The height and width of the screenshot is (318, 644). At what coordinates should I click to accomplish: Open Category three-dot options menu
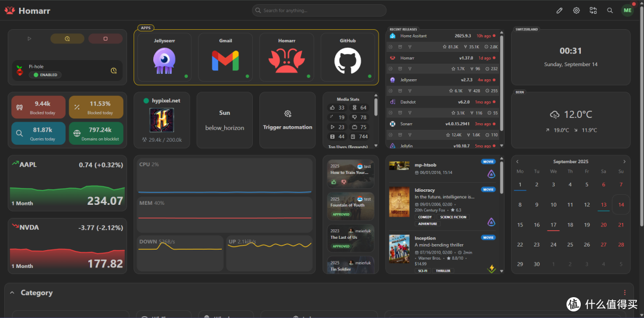pos(625,292)
